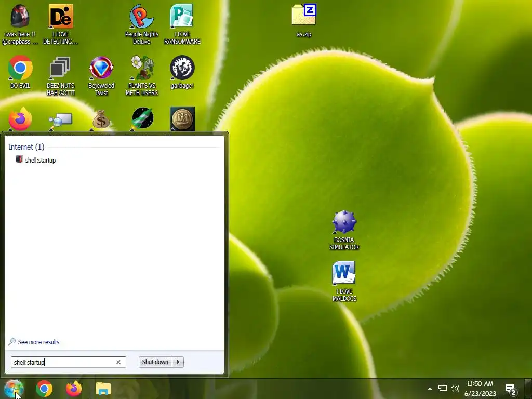Launch the BOSNIA SIMULATOR minesweeper icon
The height and width of the screenshot is (399, 532).
click(344, 230)
